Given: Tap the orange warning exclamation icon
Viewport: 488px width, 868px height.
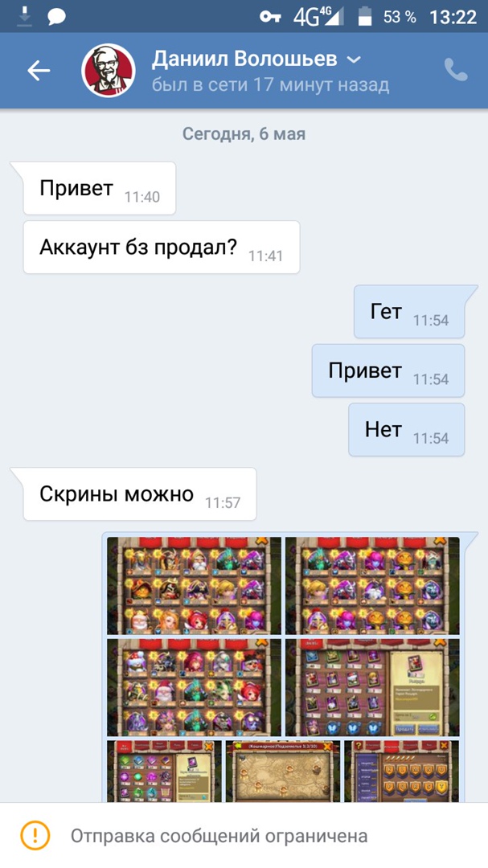Looking at the screenshot, I should pyautogui.click(x=35, y=835).
